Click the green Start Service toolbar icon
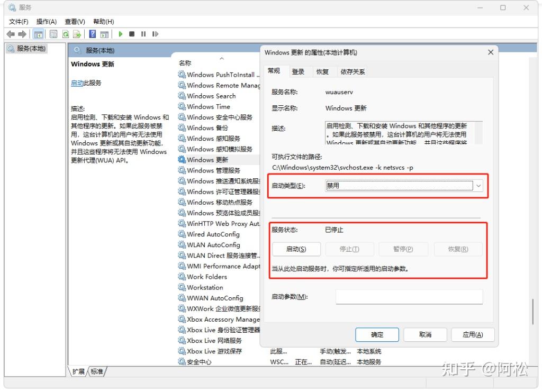This screenshot has height=392, width=542. point(121,34)
